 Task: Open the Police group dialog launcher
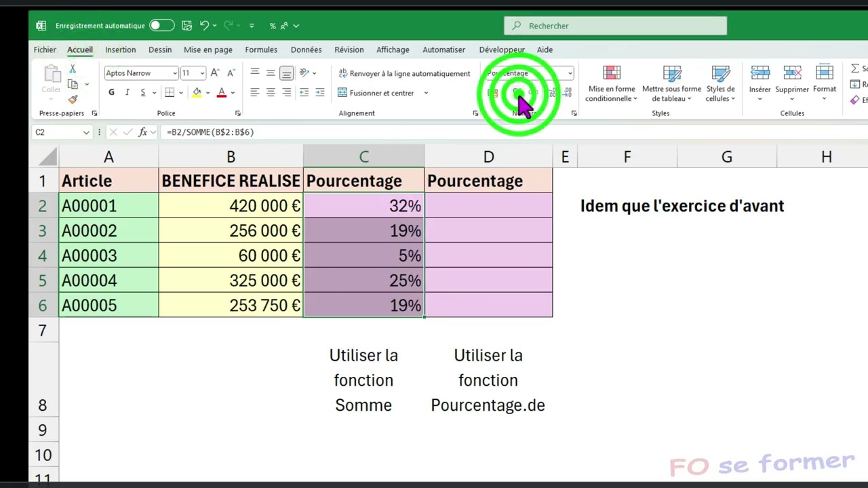coord(238,113)
